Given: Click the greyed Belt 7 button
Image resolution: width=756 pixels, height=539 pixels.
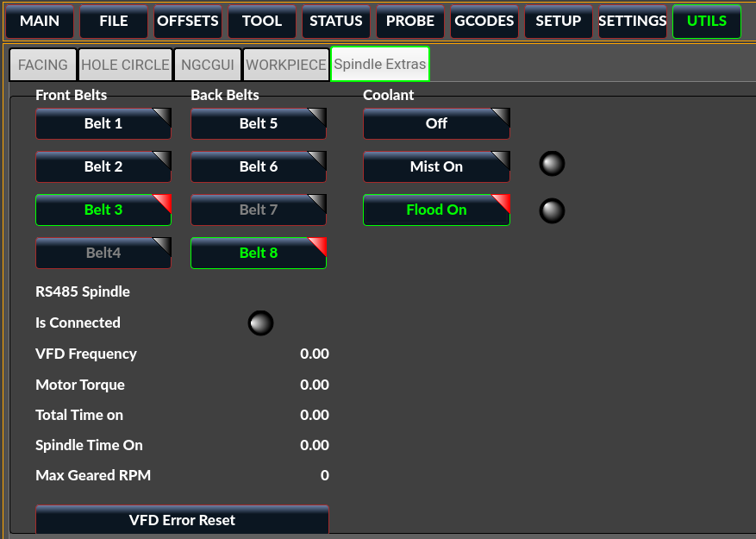Looking at the screenshot, I should coord(259,210).
